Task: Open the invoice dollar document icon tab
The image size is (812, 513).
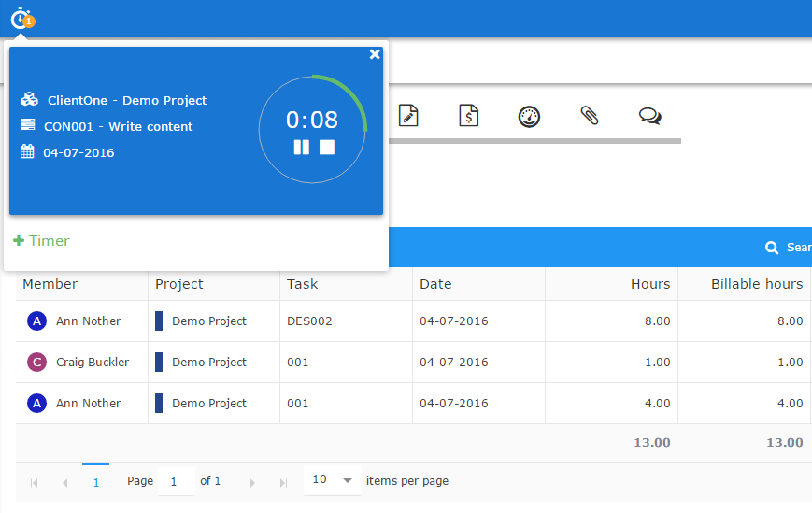Action: click(x=469, y=115)
